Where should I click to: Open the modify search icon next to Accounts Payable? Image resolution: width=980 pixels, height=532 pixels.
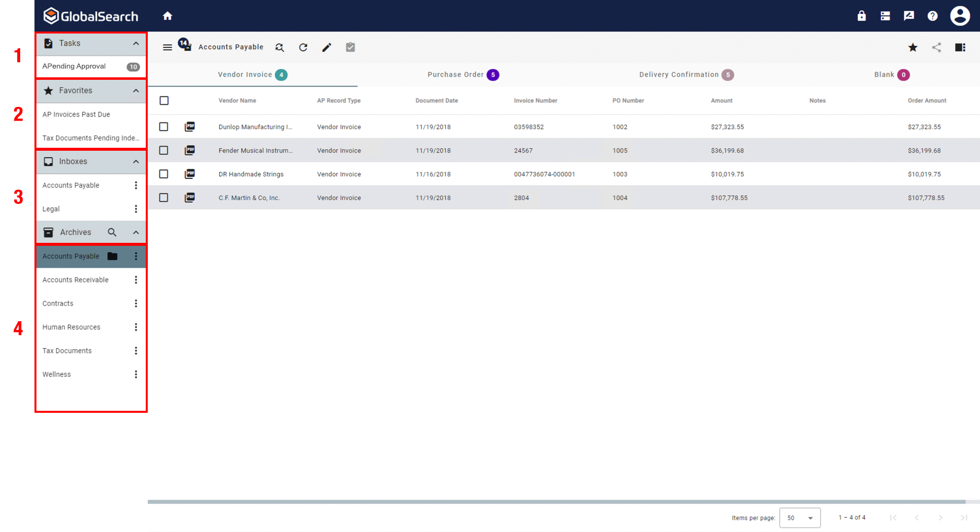279,47
